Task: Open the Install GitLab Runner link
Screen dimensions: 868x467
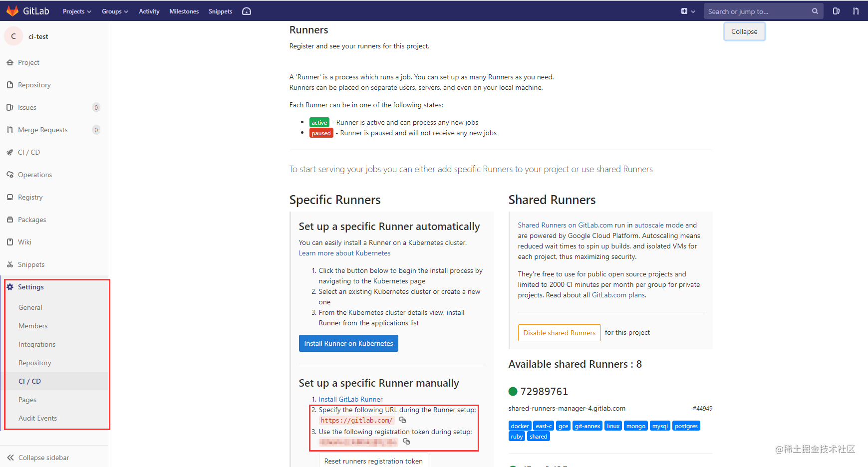Action: click(x=350, y=399)
